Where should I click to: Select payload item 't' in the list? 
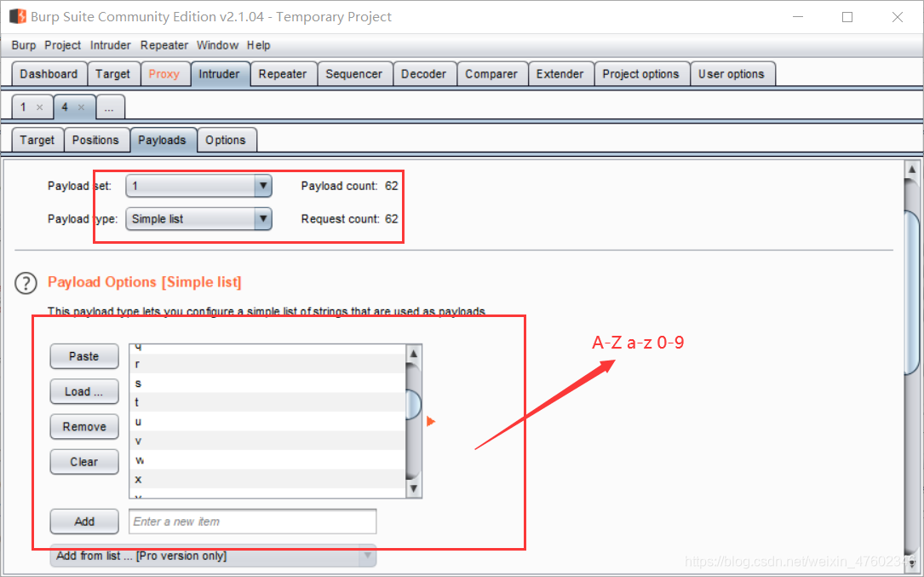(267, 402)
